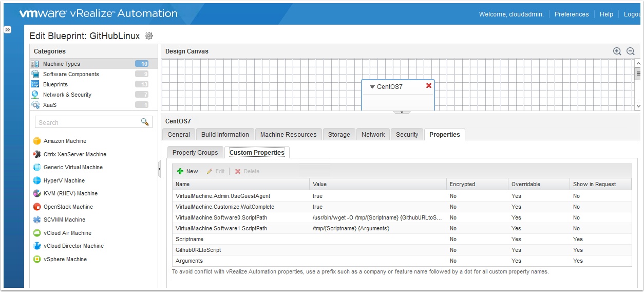Click the Blueprints category icon

pyautogui.click(x=35, y=84)
